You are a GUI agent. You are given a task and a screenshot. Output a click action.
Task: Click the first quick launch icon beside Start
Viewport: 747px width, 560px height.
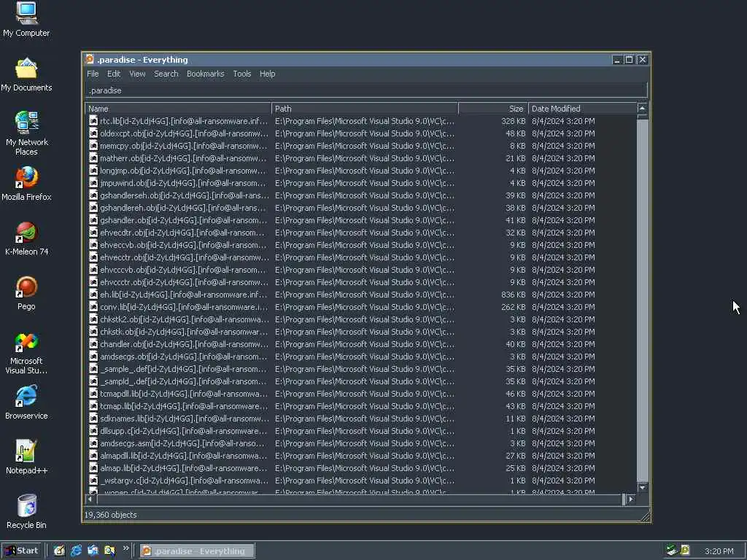pyautogui.click(x=59, y=551)
